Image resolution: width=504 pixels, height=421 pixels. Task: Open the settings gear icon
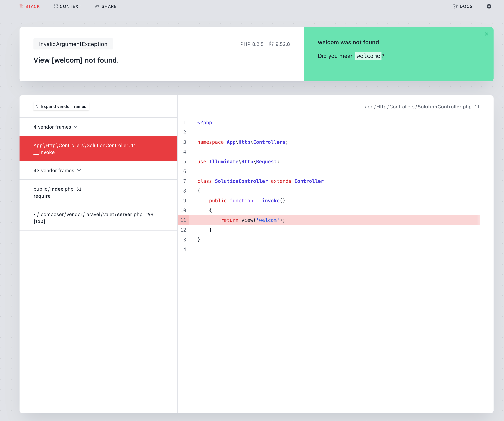coord(489,6)
